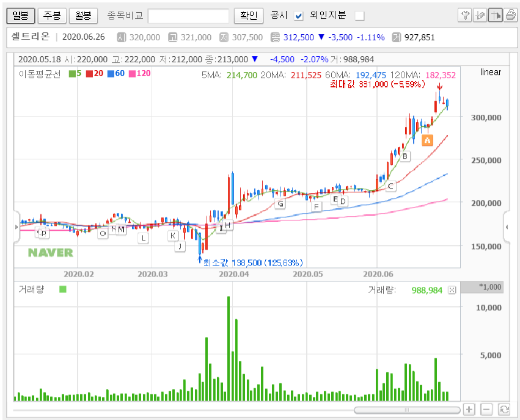The width and height of the screenshot is (520, 420).
Task: Click the 60-day moving average legend swatch
Action: 111,73
